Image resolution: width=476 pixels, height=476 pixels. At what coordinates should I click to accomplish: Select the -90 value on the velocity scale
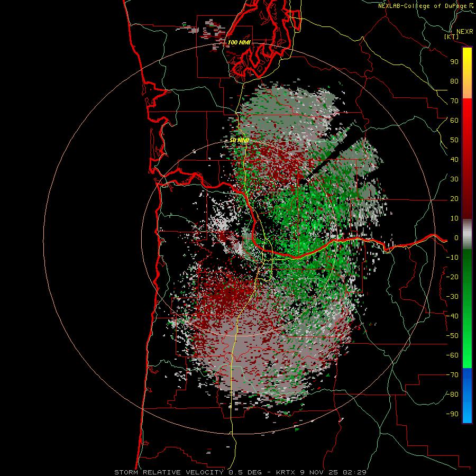[452, 414]
